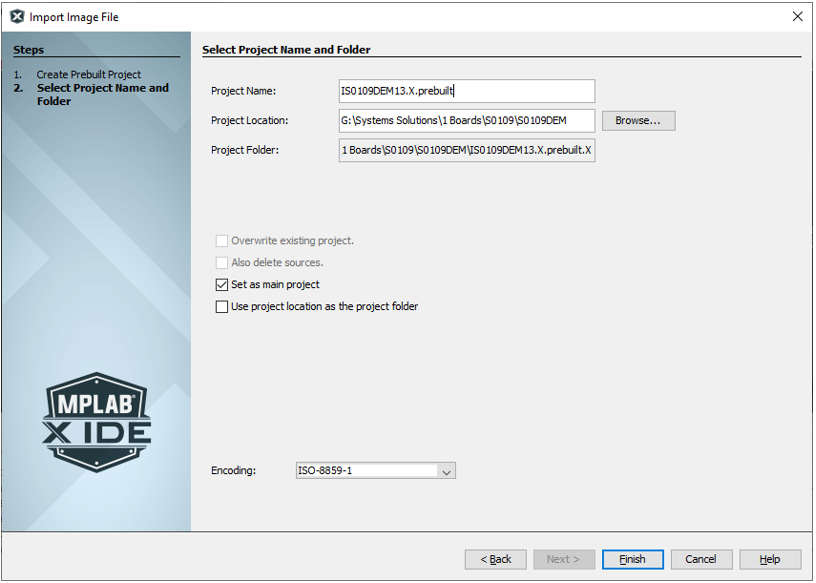Browse for a project location
816x583 pixels.
click(x=639, y=121)
